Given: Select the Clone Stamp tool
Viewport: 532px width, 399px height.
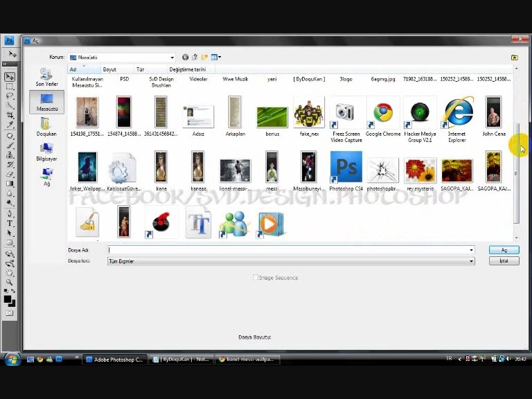Looking at the screenshot, I should [10, 155].
